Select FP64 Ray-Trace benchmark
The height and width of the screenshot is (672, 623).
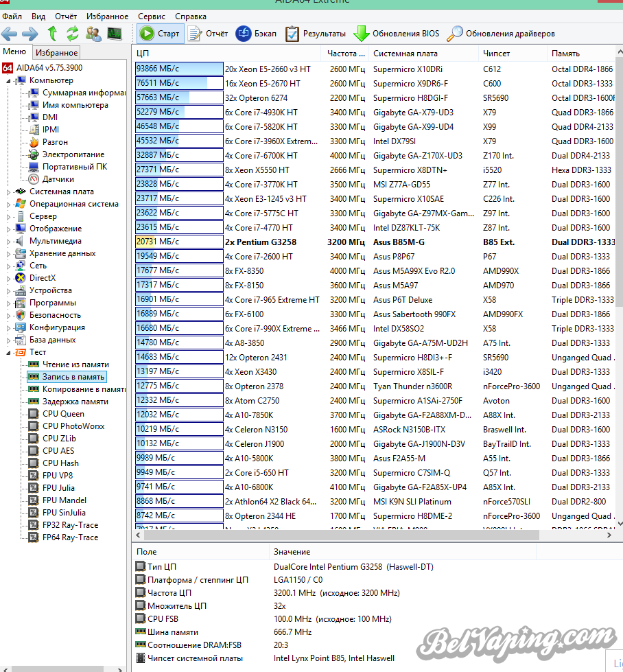pos(63,537)
